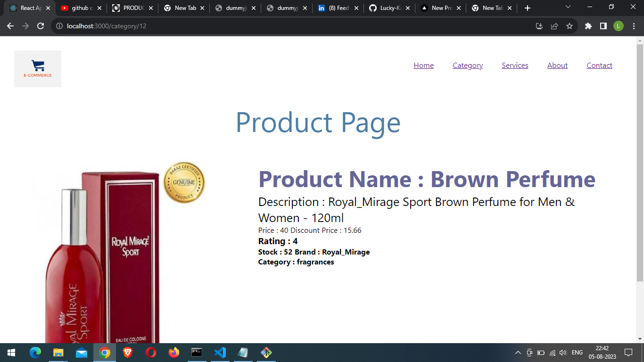Screen dimensions: 644x362
Task: Open the tab search dropdown arrow
Action: click(x=567, y=8)
